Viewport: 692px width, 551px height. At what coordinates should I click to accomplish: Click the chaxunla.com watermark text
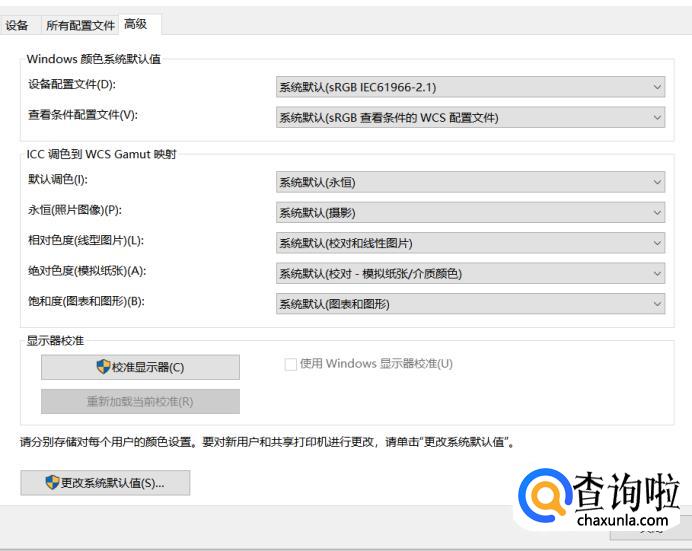coord(620,520)
